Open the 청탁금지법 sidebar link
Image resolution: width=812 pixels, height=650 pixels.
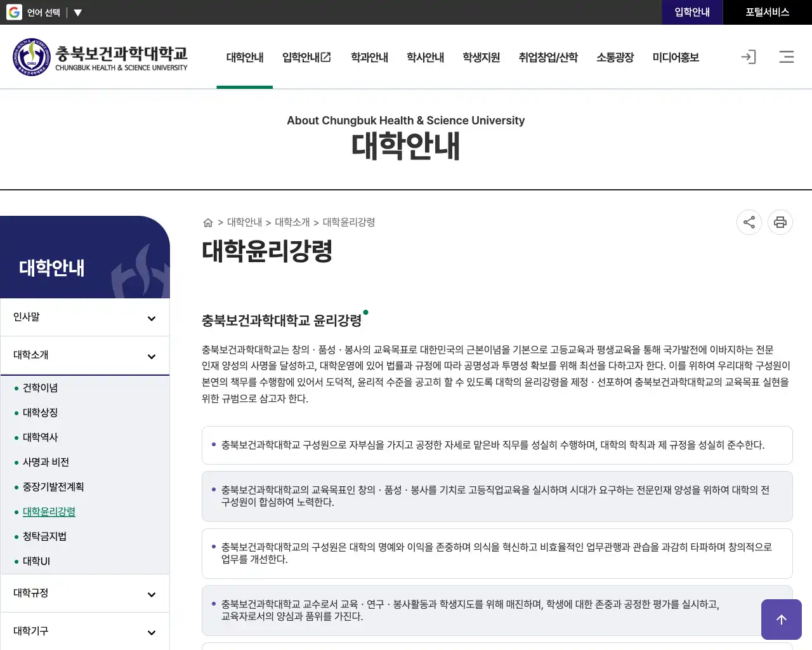(44, 536)
